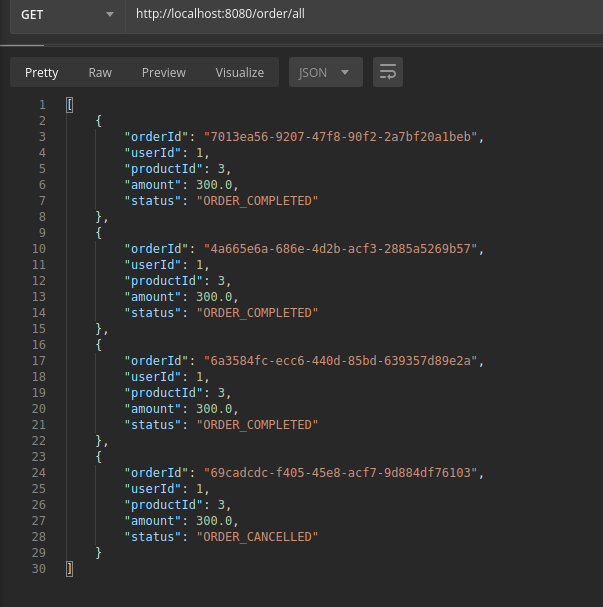Click the opening brace on line 23
Viewport: 603px width, 607px height.
click(x=98, y=457)
